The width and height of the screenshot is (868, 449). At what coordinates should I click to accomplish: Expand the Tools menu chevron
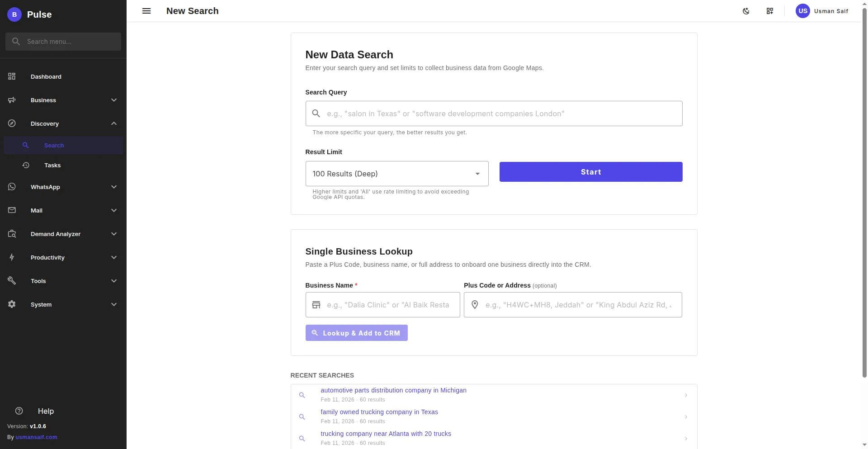pos(114,281)
